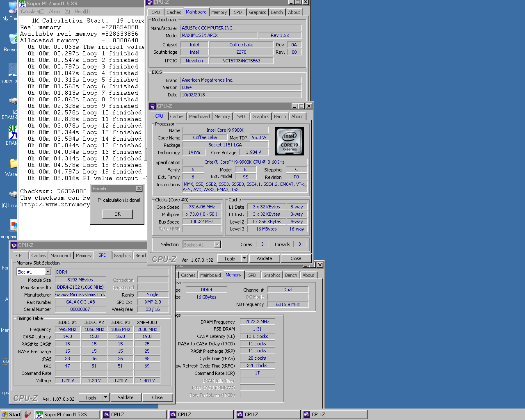Click OK in the Finish dialog
The width and height of the screenshot is (525, 420).
(x=118, y=214)
